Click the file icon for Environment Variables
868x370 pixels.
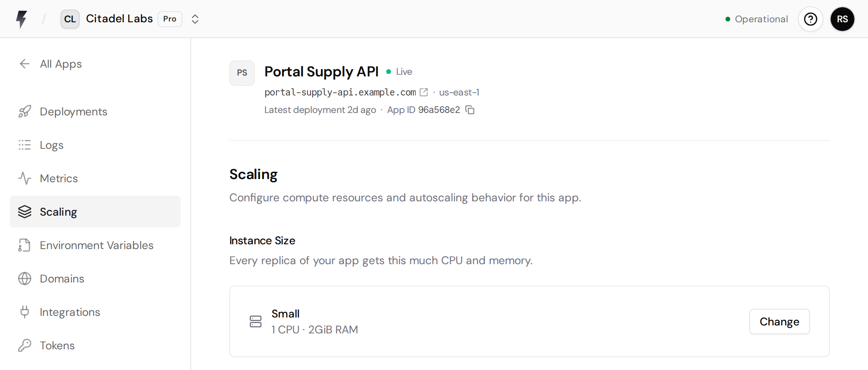pyautogui.click(x=25, y=245)
